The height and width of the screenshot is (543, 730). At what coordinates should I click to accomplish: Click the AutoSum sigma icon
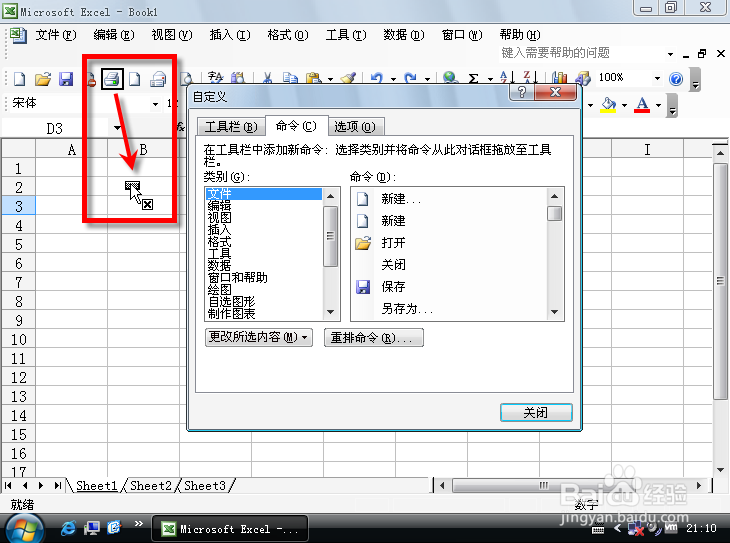(x=473, y=78)
